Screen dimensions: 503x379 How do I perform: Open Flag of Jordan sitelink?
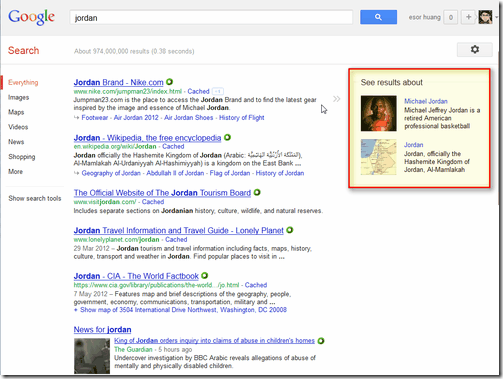tap(230, 173)
